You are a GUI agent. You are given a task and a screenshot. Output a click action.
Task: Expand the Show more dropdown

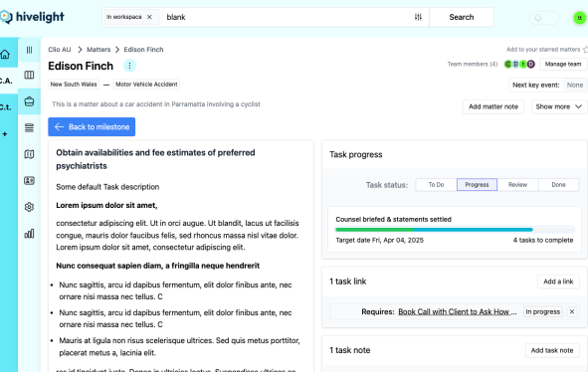pos(559,106)
